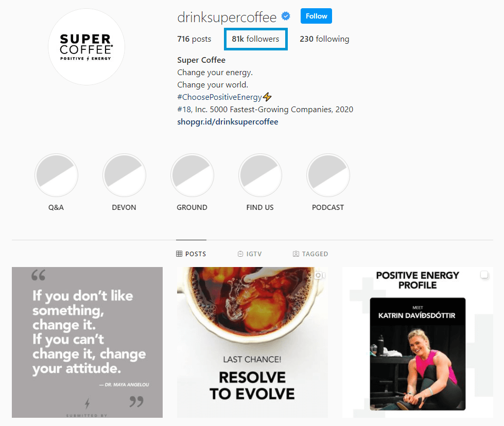
Task: Click the Super Coffee profile picture
Action: click(x=86, y=47)
